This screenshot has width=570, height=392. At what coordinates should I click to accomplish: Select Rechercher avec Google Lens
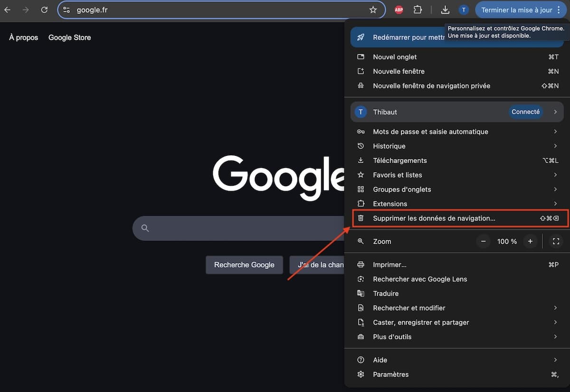(456, 279)
